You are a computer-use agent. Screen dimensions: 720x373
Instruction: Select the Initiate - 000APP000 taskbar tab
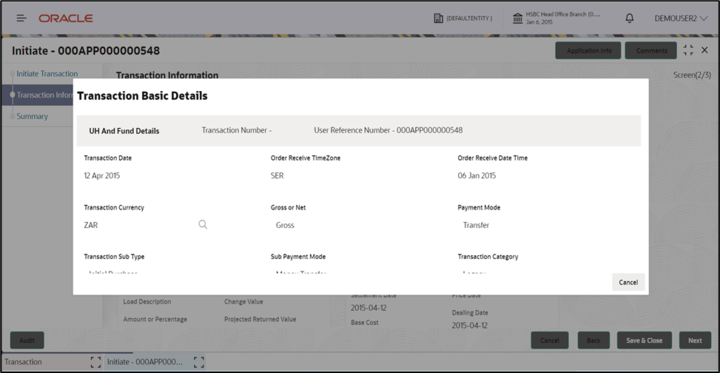click(x=146, y=362)
